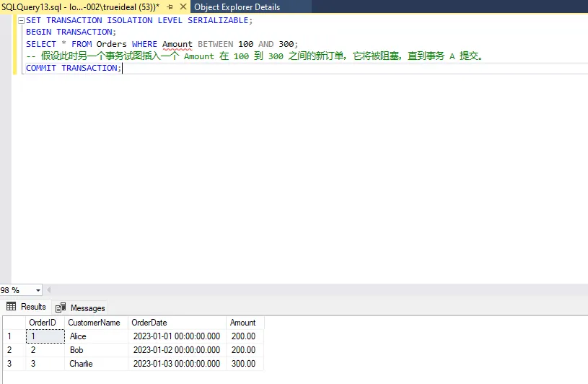Switch to Object Explorer Details tab

pos(237,6)
